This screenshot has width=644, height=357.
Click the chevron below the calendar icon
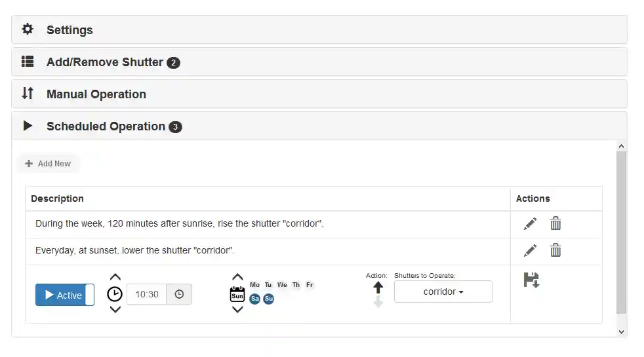(237, 309)
